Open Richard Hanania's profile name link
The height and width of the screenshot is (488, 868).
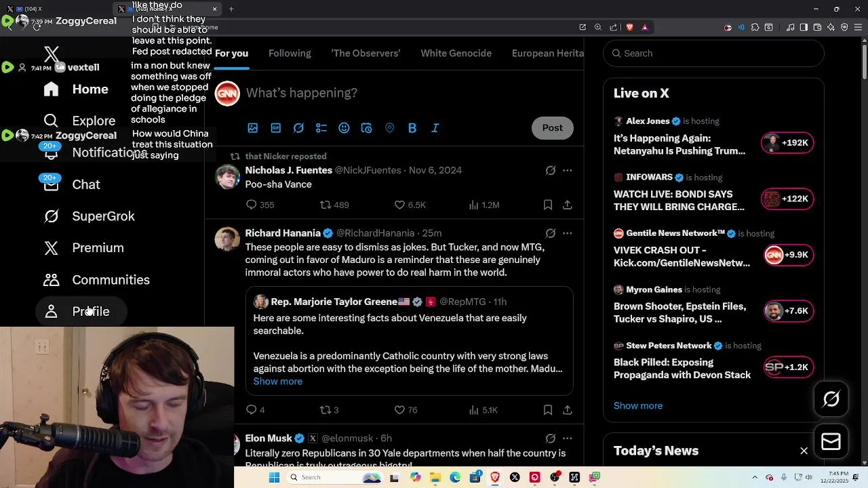click(x=283, y=233)
